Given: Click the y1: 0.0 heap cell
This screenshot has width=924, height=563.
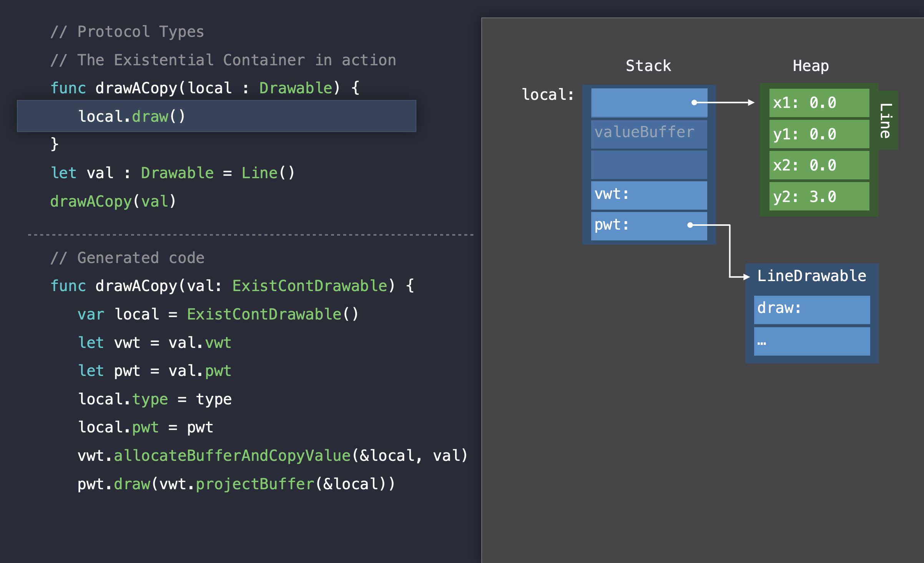Looking at the screenshot, I should (x=819, y=134).
